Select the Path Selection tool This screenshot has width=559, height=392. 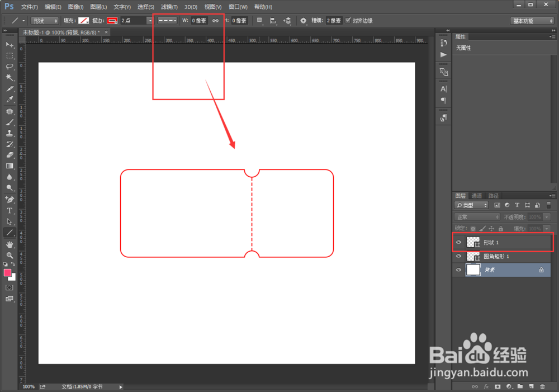(x=10, y=221)
